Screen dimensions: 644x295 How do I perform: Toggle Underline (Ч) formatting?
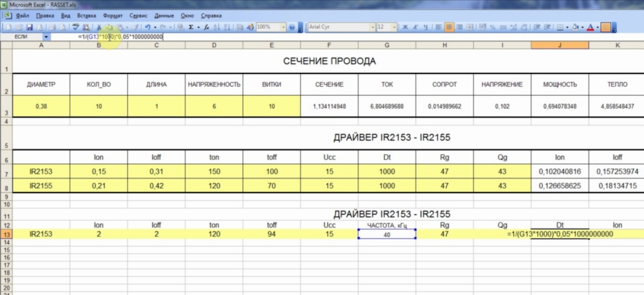click(426, 27)
